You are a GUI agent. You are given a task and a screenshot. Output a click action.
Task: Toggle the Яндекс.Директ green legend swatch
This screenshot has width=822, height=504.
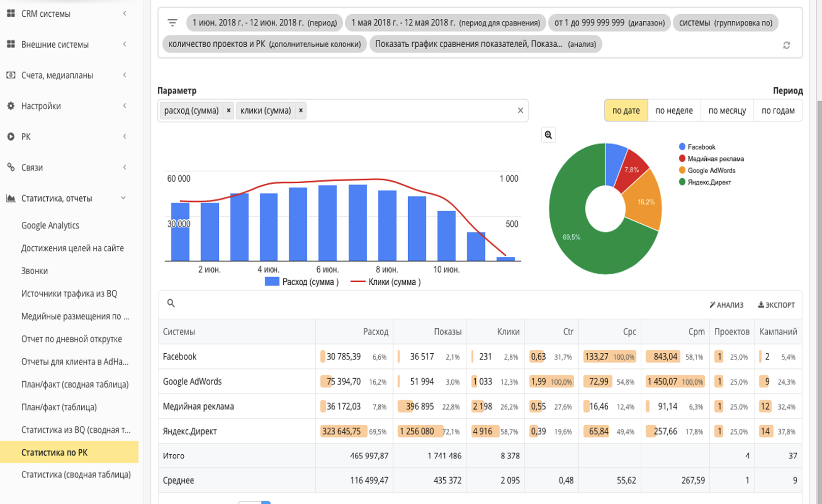pyautogui.click(x=682, y=182)
